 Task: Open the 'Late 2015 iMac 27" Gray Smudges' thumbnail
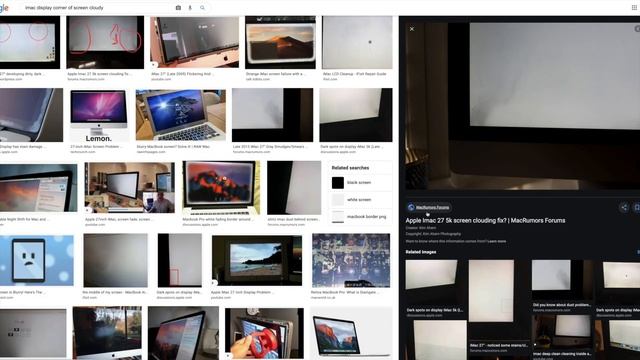tap(272, 116)
